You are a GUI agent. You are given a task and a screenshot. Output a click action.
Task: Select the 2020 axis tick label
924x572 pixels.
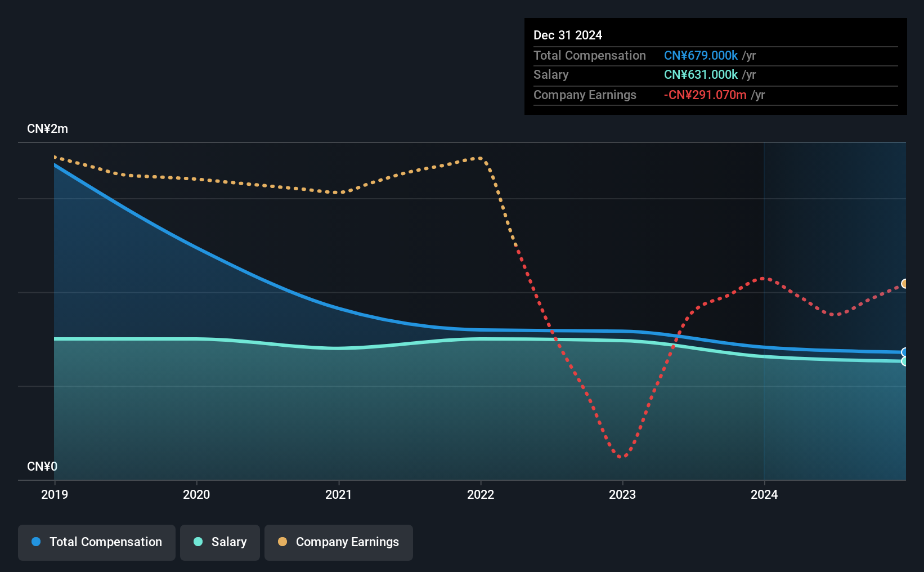(x=196, y=494)
